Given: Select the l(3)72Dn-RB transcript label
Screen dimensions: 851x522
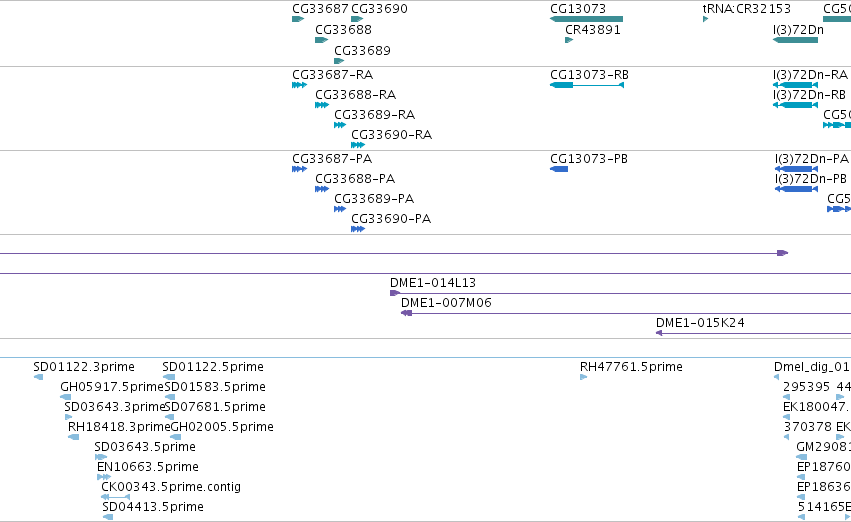Looking at the screenshot, I should point(809,94).
